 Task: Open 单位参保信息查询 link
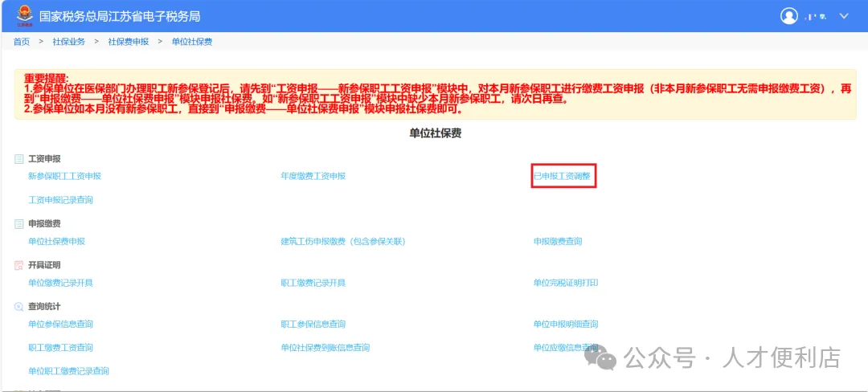[61, 324]
